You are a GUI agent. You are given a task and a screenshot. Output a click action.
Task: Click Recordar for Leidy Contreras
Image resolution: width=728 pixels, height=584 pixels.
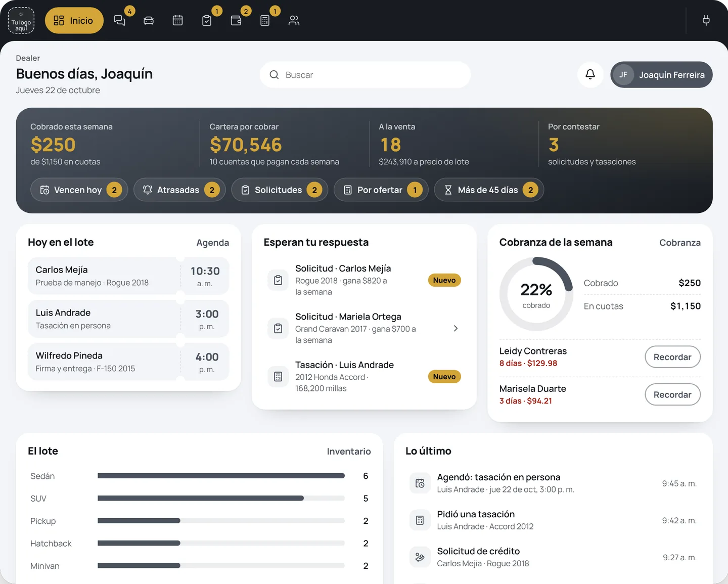click(x=672, y=357)
